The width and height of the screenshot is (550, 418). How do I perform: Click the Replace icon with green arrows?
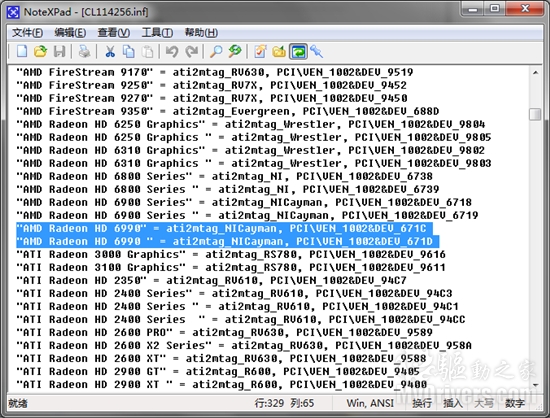point(235,52)
